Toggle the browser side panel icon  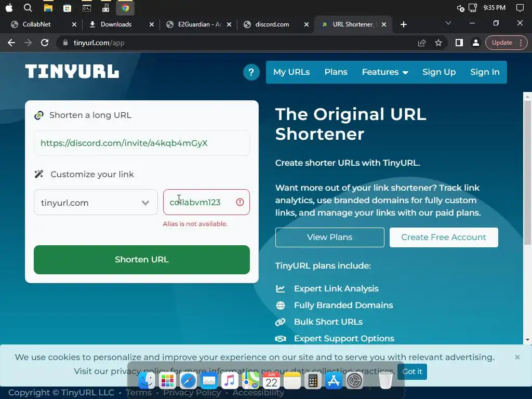459,43
